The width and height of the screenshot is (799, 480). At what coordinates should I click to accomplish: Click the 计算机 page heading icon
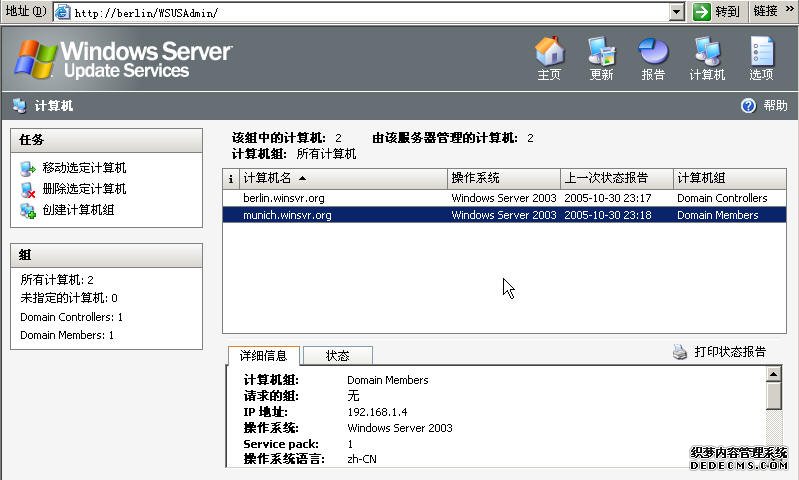click(x=19, y=105)
